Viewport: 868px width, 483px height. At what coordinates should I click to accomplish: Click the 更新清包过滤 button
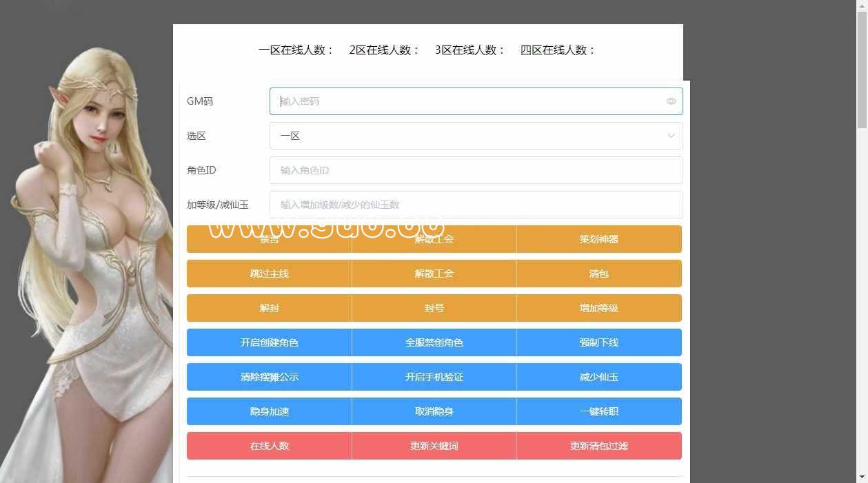(598, 446)
